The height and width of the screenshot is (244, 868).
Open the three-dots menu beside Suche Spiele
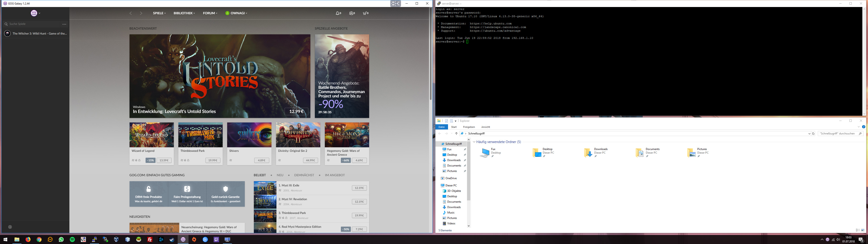[64, 24]
